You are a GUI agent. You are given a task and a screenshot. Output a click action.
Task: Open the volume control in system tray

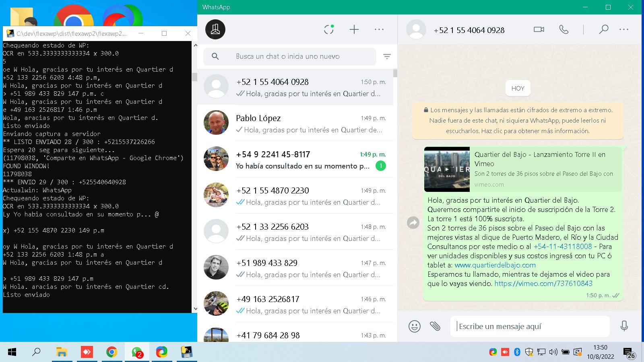553,352
